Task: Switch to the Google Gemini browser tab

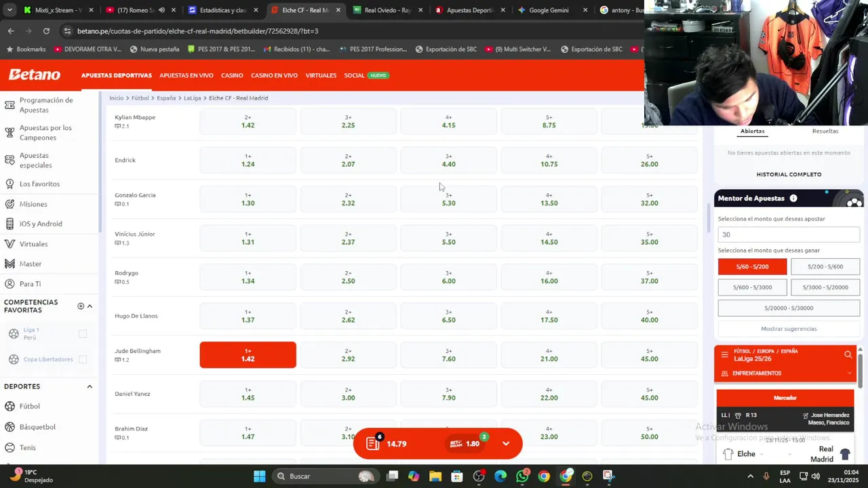Action: pos(548,10)
